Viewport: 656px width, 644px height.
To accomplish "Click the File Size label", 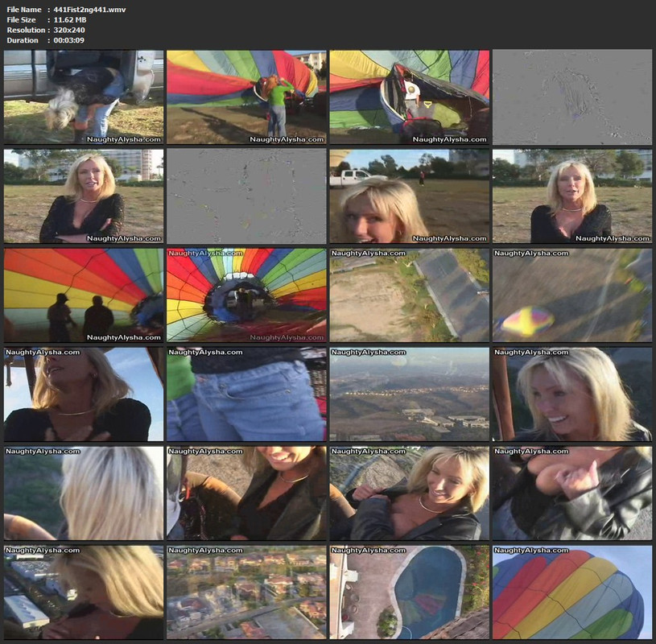I will click(x=22, y=19).
